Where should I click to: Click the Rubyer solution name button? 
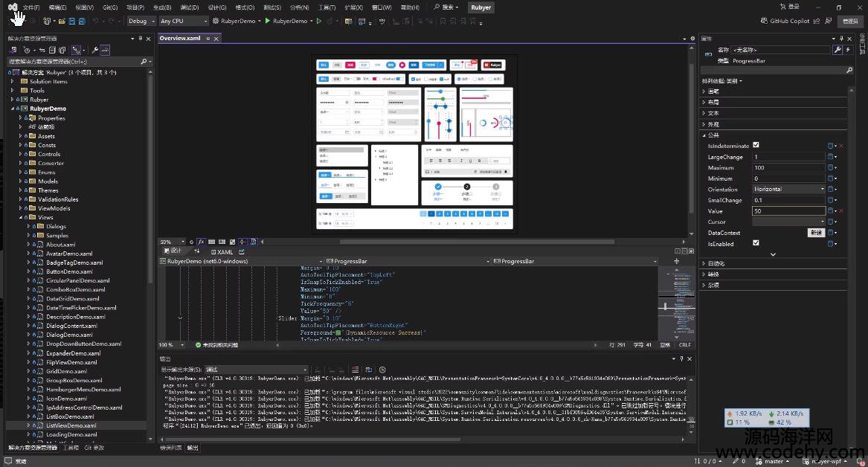click(x=480, y=7)
